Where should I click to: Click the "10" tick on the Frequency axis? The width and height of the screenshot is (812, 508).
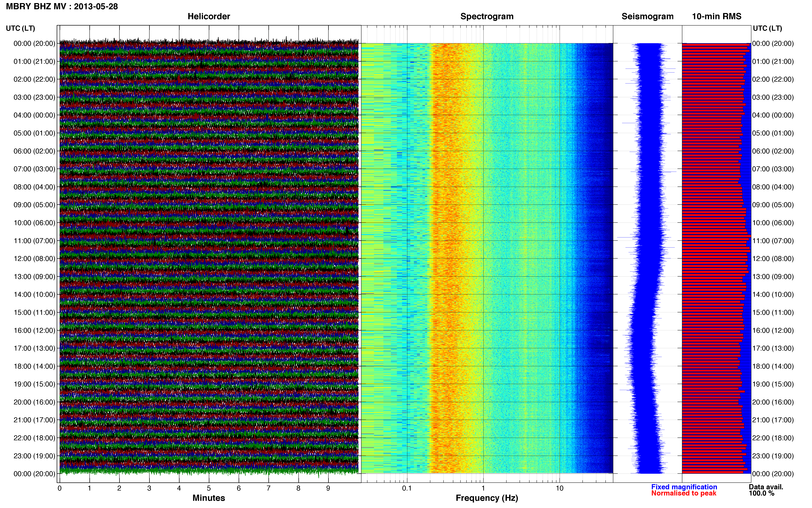[x=559, y=488]
